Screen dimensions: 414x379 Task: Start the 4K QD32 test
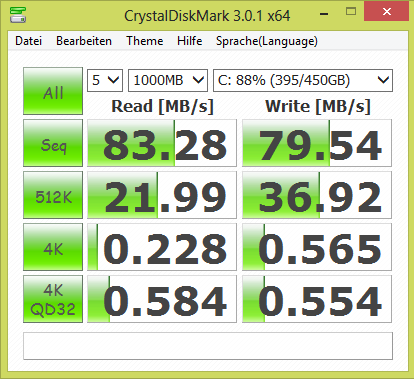click(53, 299)
